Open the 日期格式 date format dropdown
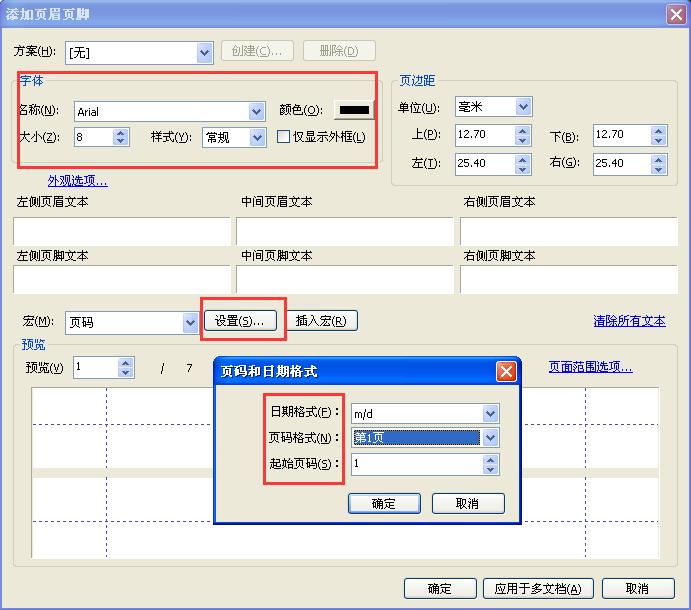Viewport: 691px width, 610px height. (490, 413)
